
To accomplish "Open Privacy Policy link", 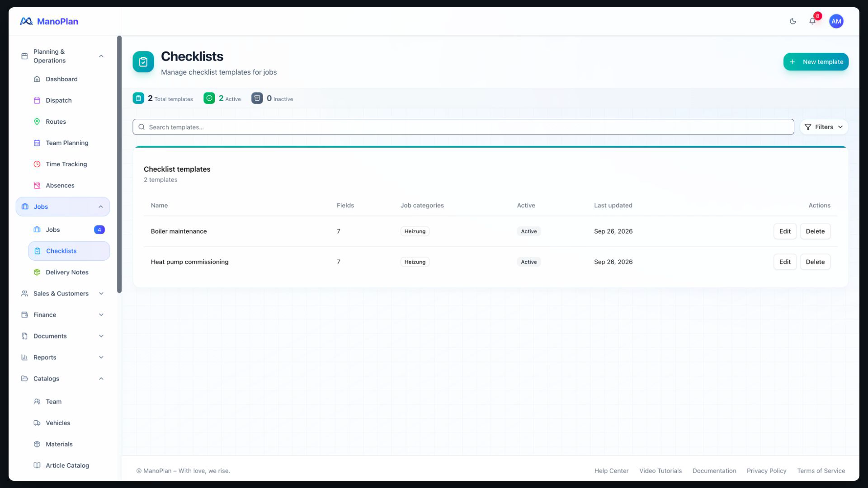I will pyautogui.click(x=766, y=471).
